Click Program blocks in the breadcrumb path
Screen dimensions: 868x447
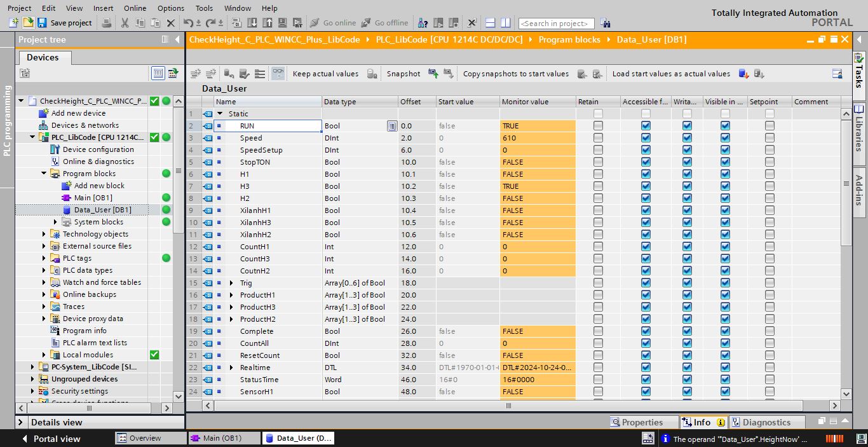(569, 39)
